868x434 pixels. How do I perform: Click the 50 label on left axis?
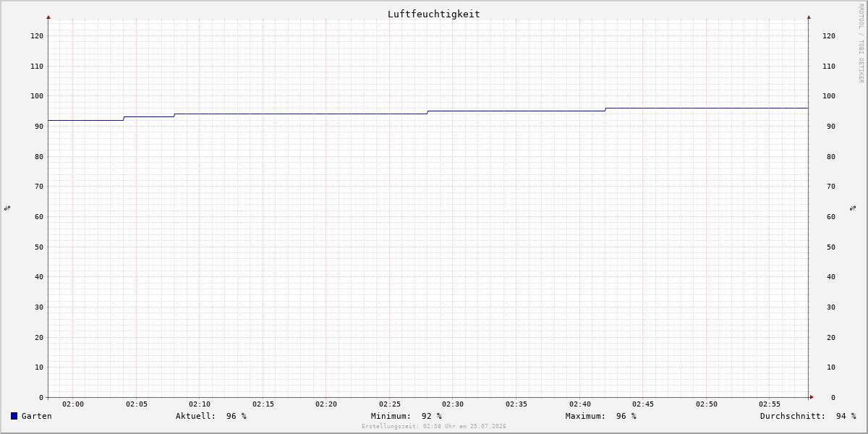pyautogui.click(x=39, y=247)
